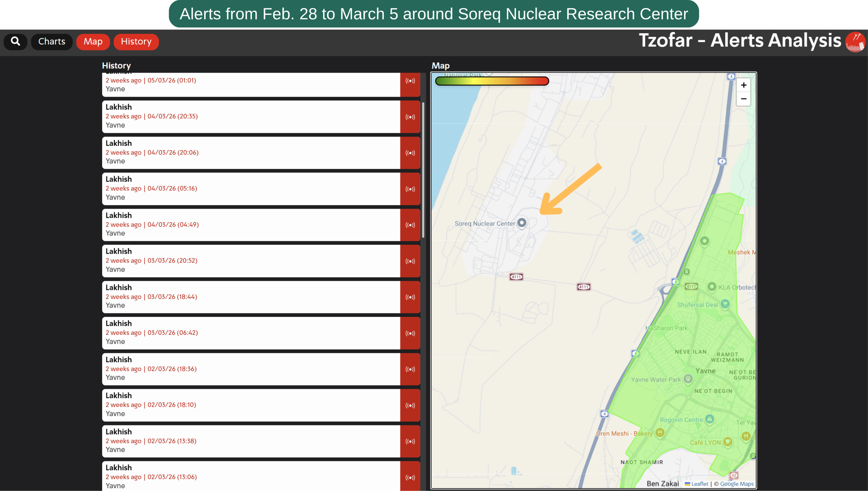Image resolution: width=868 pixels, height=491 pixels.
Task: Click the Shufersal Deal shopping cart pin
Action: 725,304
